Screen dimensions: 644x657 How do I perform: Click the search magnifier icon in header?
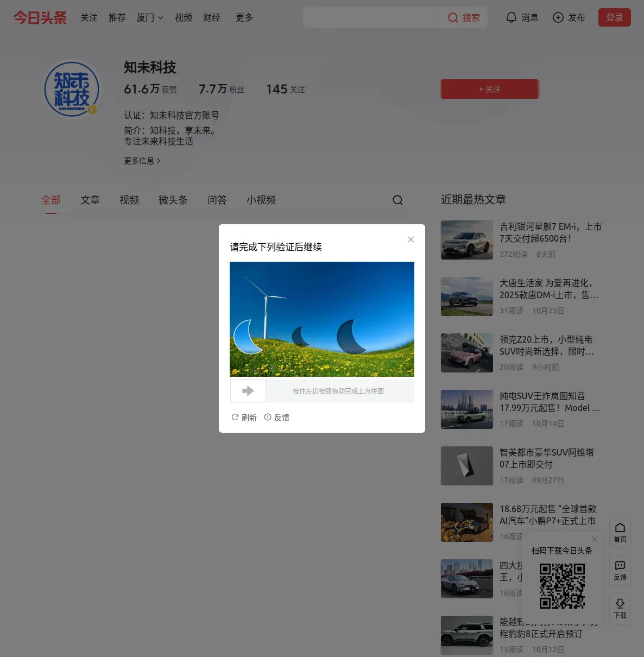pos(453,18)
